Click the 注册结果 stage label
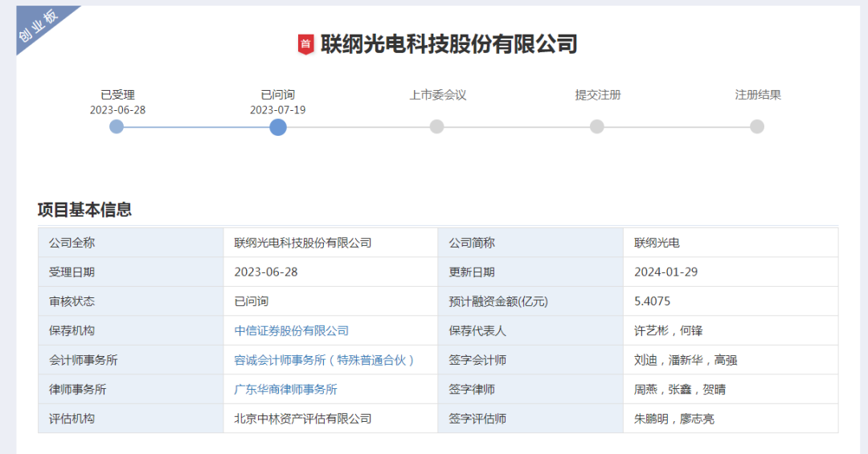 click(758, 95)
